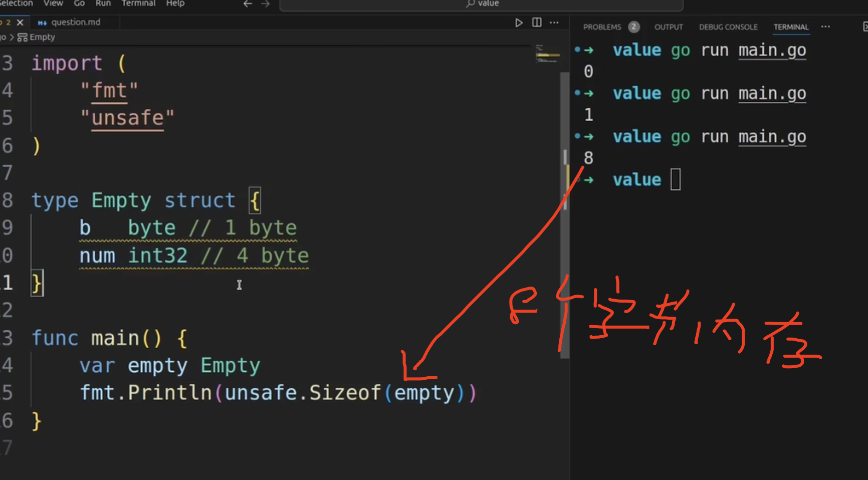
Task: Close the active editor tab
Action: [20, 22]
